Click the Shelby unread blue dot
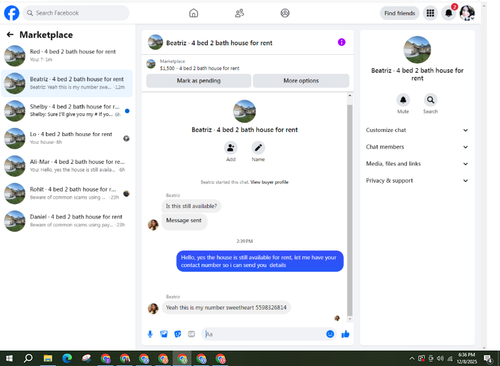500x366 pixels. click(127, 111)
